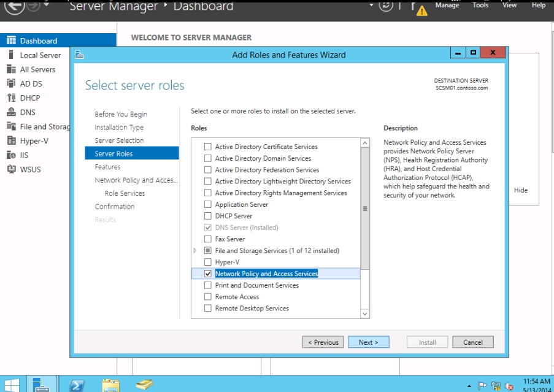Click the back navigation arrow in Server Manager
The height and width of the screenshot is (392, 554).
click(x=15, y=6)
